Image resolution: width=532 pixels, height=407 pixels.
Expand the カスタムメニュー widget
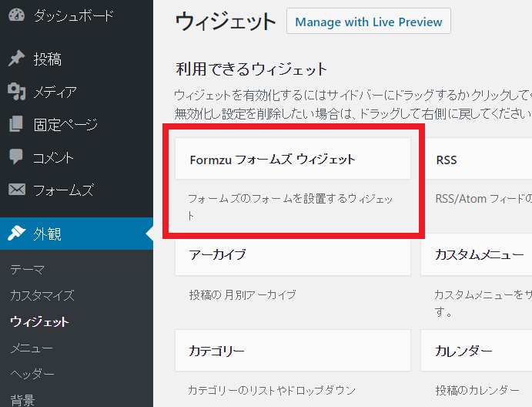pos(477,255)
